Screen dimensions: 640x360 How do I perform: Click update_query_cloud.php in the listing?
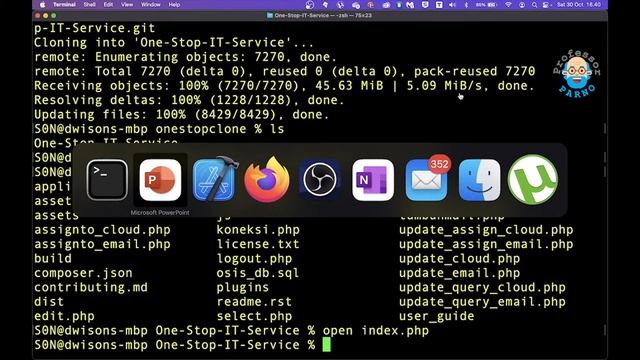click(482, 287)
